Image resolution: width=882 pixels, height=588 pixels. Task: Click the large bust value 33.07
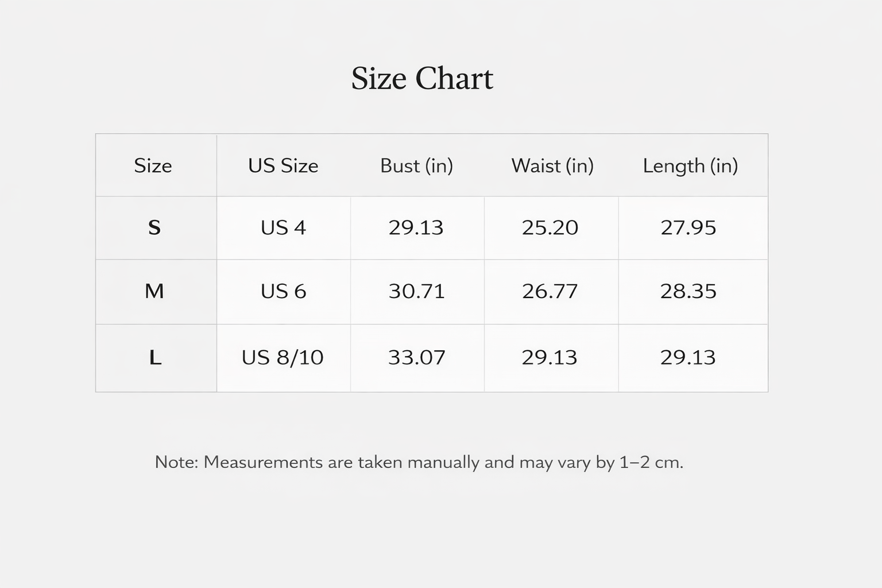point(416,358)
